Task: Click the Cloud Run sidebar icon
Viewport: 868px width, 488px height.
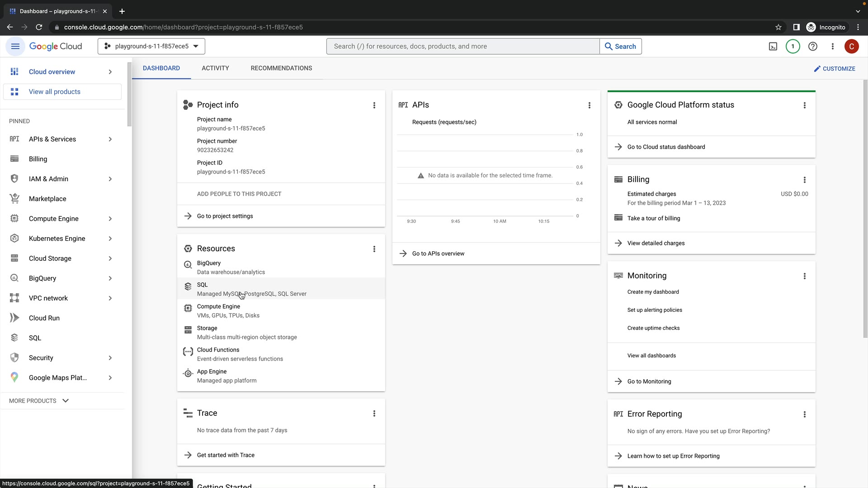Action: (x=14, y=318)
